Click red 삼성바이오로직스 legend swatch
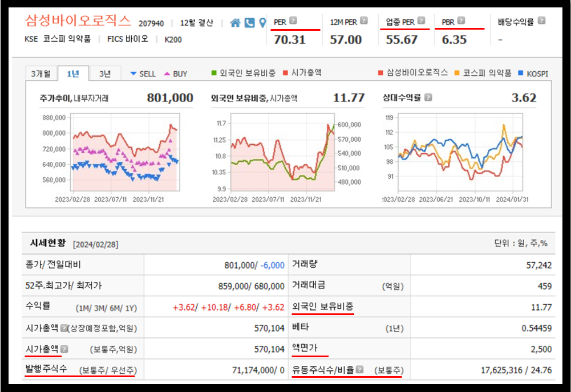571x392 pixels. point(380,73)
